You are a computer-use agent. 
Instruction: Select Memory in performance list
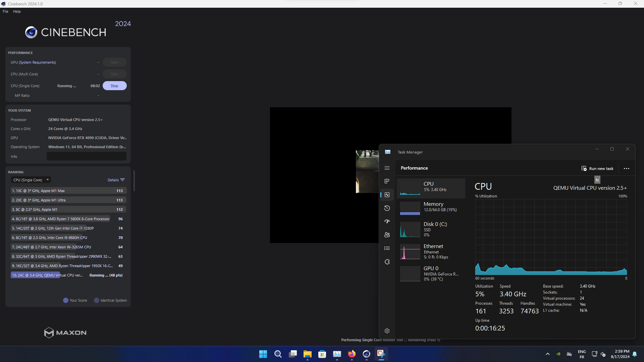coord(431,208)
